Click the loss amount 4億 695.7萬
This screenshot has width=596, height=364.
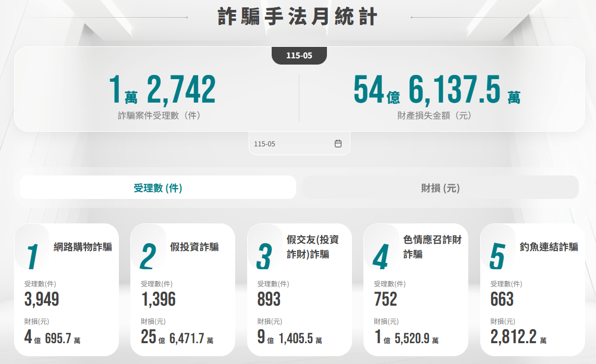(x=53, y=337)
